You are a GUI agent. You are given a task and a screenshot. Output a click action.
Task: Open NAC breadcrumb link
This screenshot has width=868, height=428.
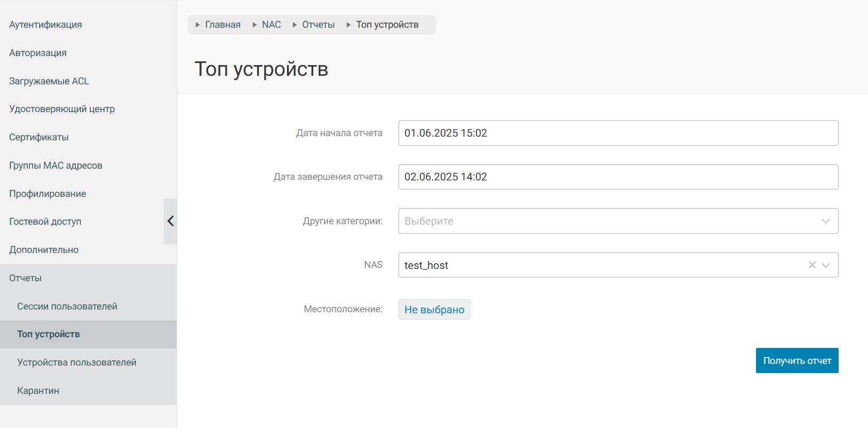point(271,25)
